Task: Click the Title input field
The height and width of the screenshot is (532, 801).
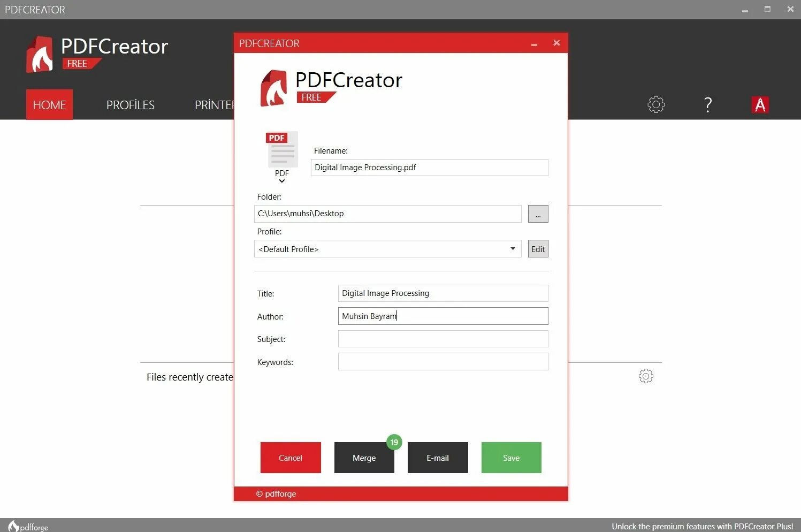Action: (443, 293)
